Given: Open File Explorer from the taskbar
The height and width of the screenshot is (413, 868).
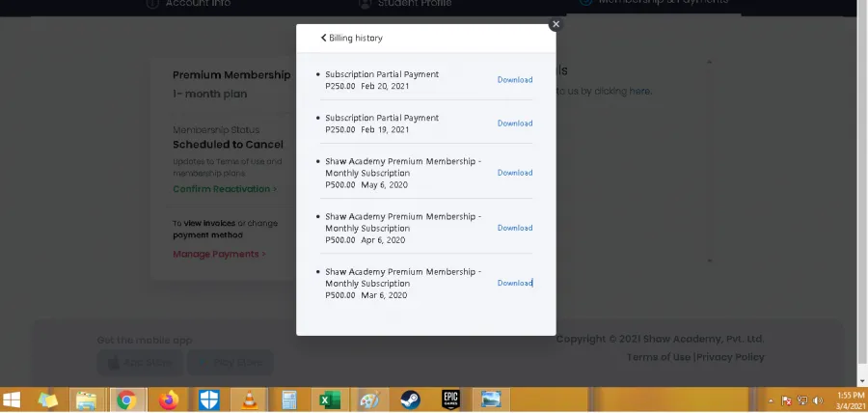Looking at the screenshot, I should point(86,399).
